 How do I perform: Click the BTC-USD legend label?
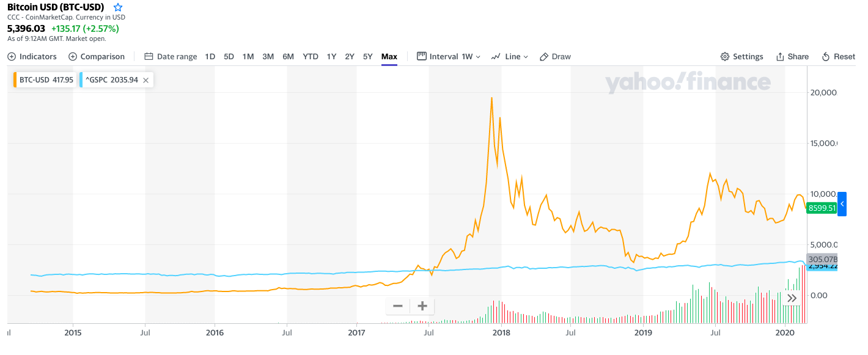(46, 79)
